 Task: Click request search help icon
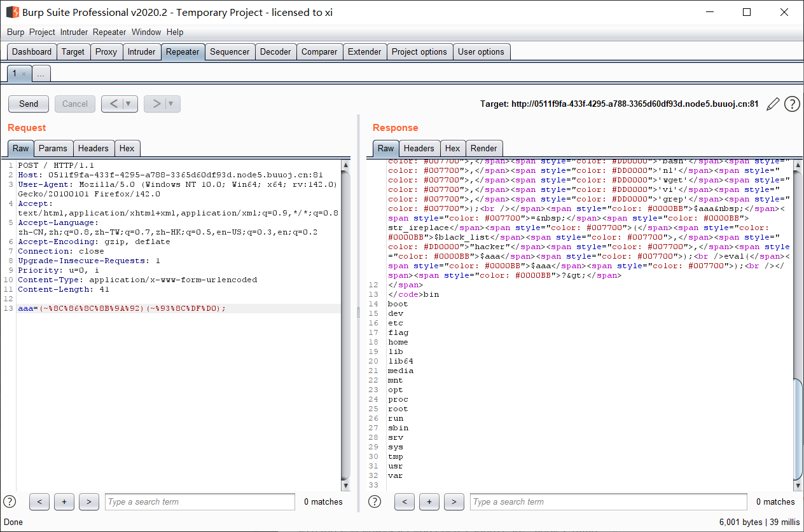click(10, 501)
